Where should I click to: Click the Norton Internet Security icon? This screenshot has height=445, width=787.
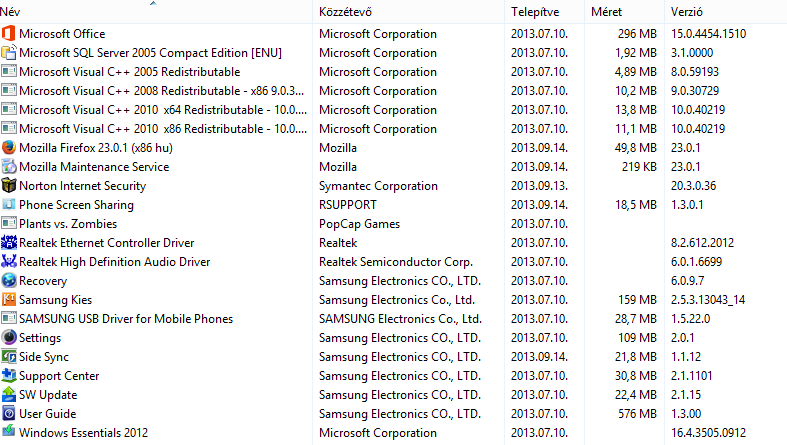tap(9, 186)
